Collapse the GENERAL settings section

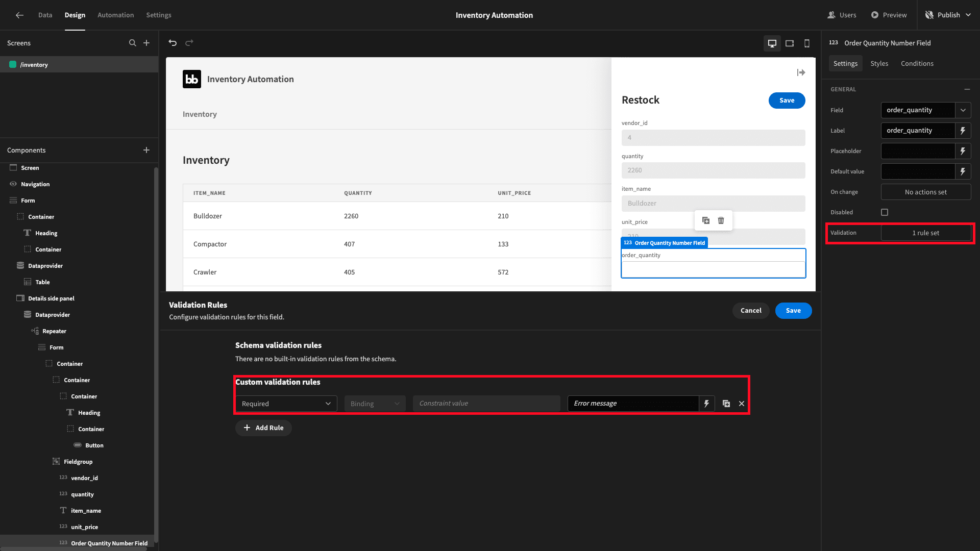(967, 89)
